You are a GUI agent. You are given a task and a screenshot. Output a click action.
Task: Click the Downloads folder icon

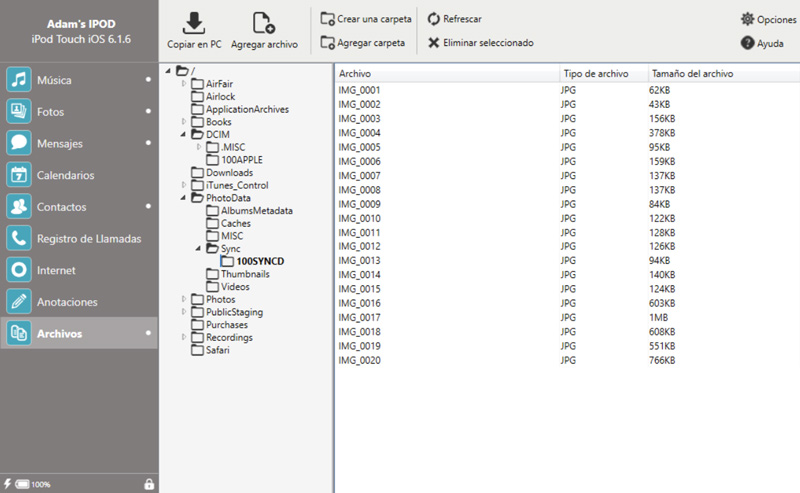[197, 172]
